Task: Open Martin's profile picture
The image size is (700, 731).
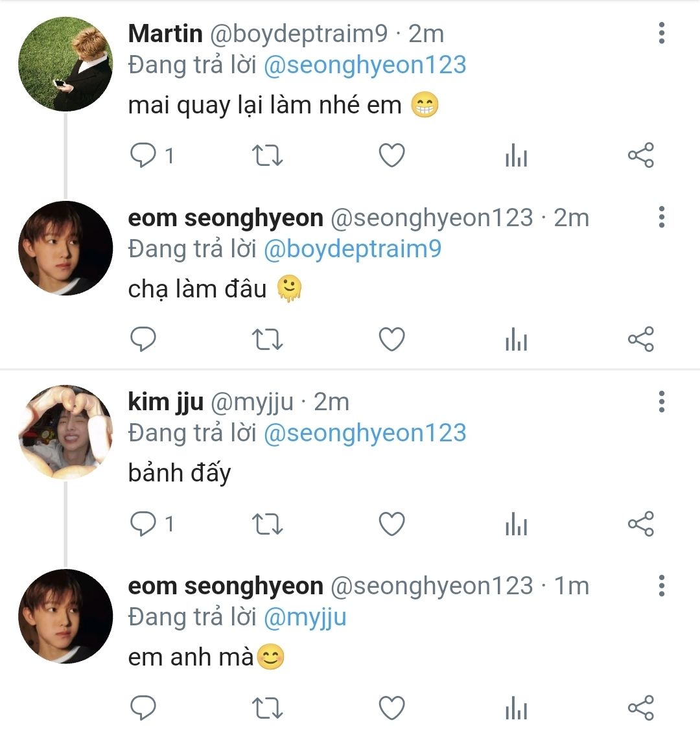Action: point(65,64)
